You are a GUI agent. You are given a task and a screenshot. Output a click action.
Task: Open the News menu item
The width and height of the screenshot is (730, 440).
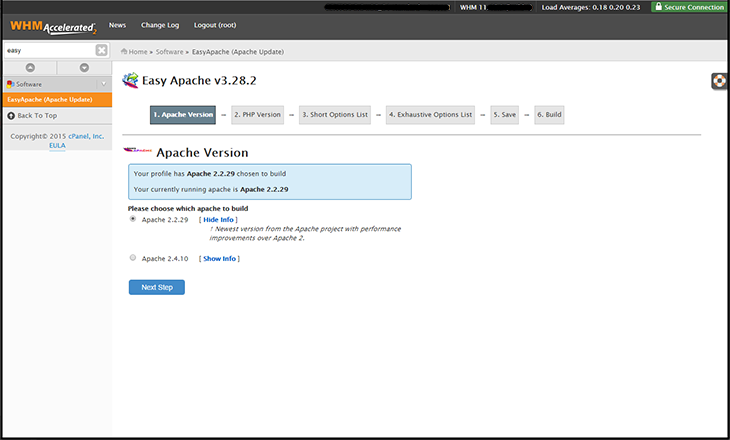click(117, 25)
